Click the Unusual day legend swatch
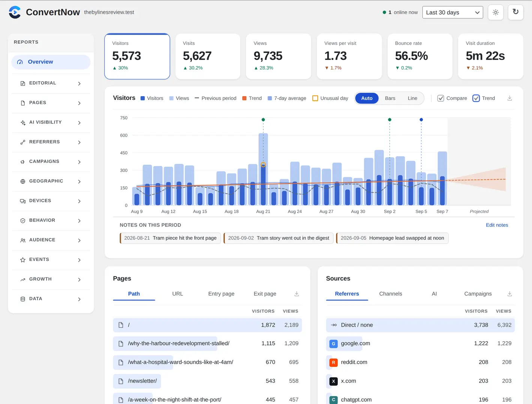532x404 pixels. (315, 98)
